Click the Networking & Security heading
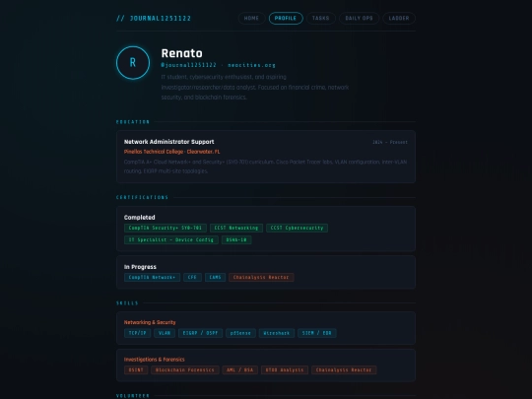 pyautogui.click(x=150, y=322)
